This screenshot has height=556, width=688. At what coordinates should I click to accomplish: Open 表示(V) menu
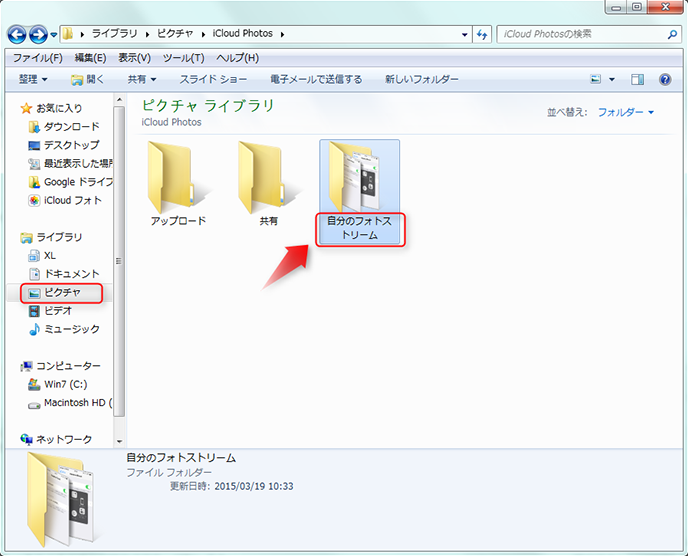click(134, 58)
